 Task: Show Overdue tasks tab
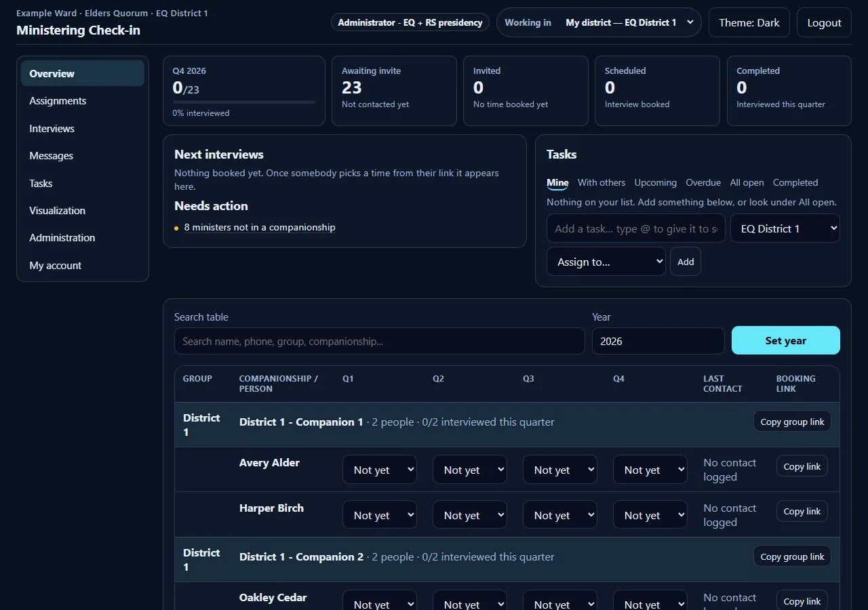point(703,182)
